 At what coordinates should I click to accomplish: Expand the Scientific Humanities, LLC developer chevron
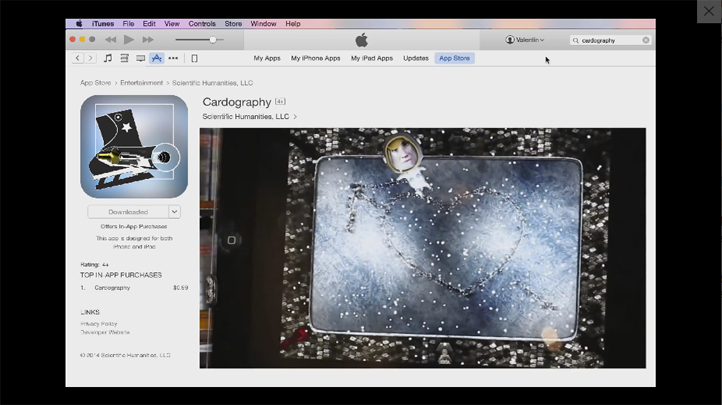[295, 117]
